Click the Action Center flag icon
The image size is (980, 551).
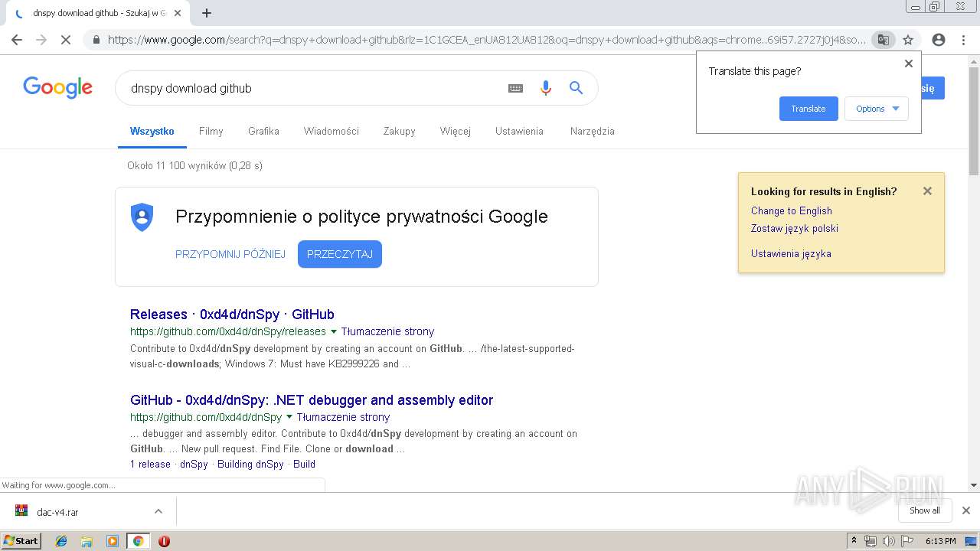tap(906, 541)
